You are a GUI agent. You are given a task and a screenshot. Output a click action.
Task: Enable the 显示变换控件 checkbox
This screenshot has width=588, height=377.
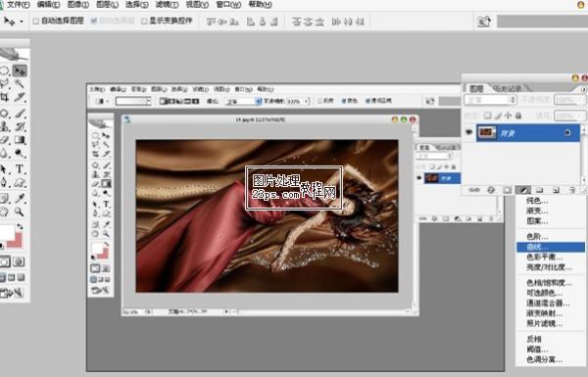click(144, 21)
